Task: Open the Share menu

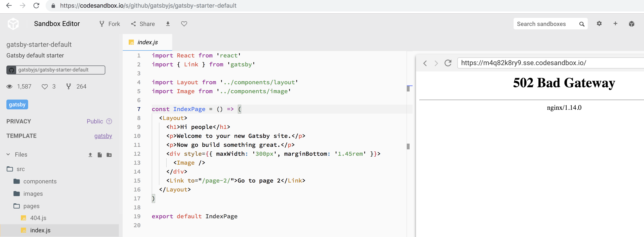Action: (x=143, y=24)
